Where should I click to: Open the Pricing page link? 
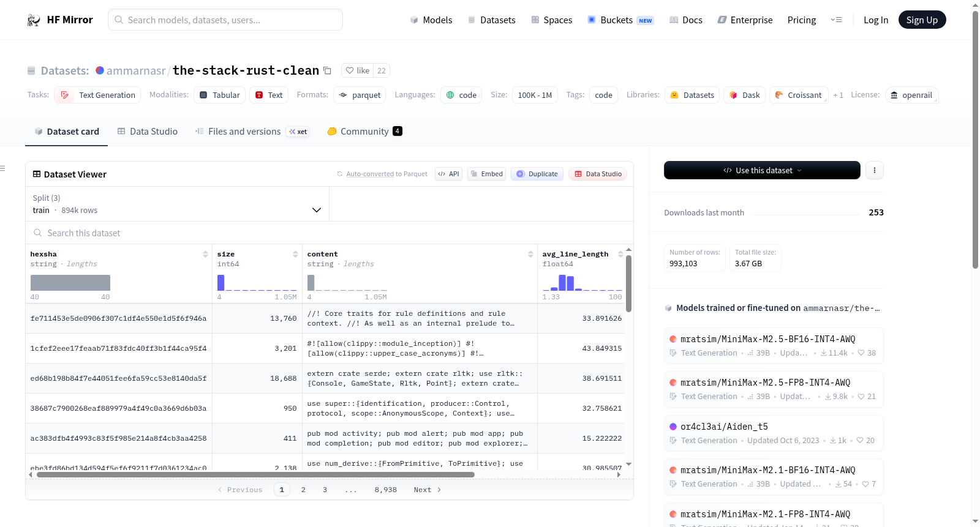click(802, 20)
